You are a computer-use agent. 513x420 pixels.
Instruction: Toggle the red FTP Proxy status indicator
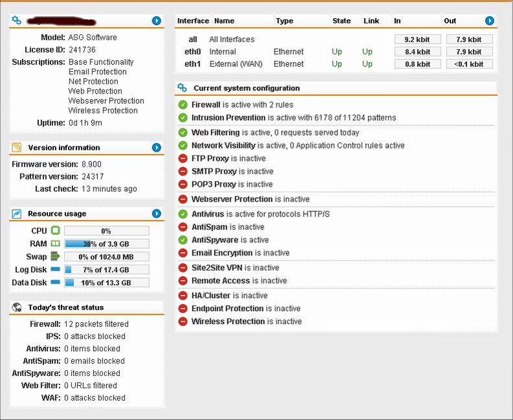[183, 159]
